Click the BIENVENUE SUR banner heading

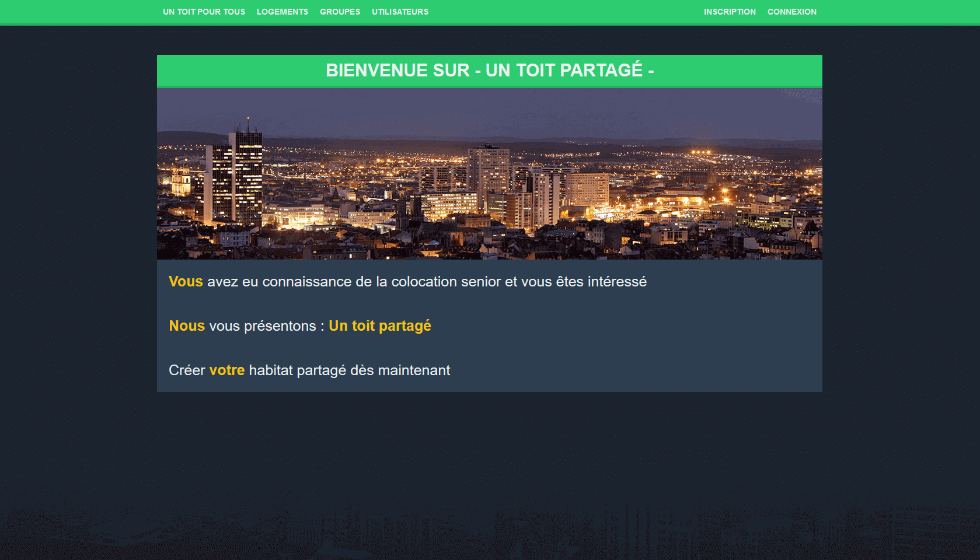489,71
